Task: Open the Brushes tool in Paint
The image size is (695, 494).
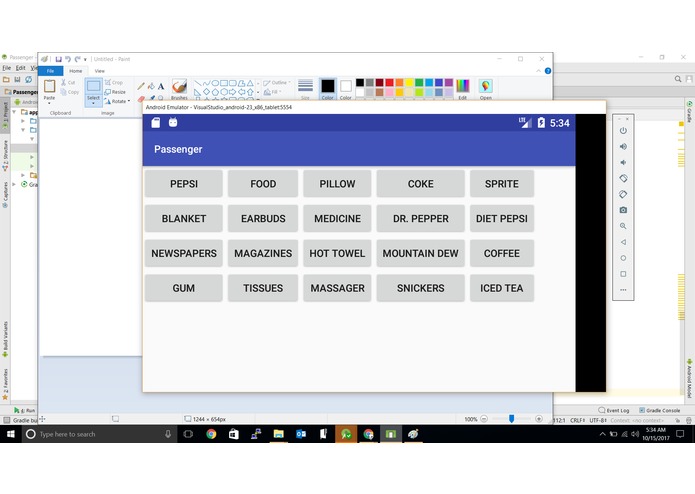Action: pos(180,89)
